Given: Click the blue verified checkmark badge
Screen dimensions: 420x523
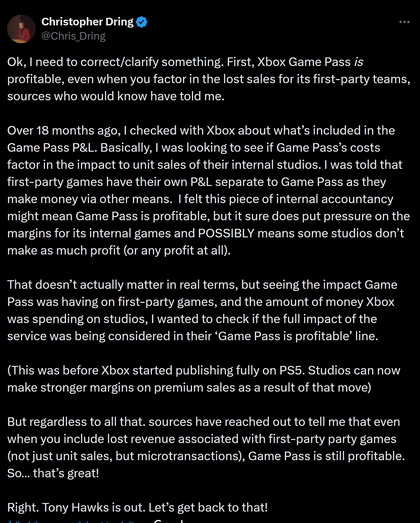Looking at the screenshot, I should click(x=141, y=22).
